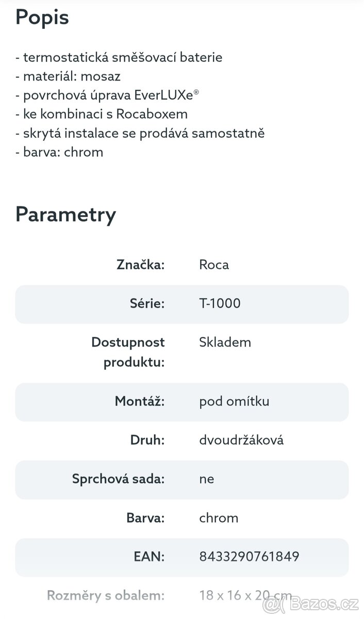Click the 'chrom' value in Barva row
The image size is (364, 619).
pyautogui.click(x=219, y=517)
